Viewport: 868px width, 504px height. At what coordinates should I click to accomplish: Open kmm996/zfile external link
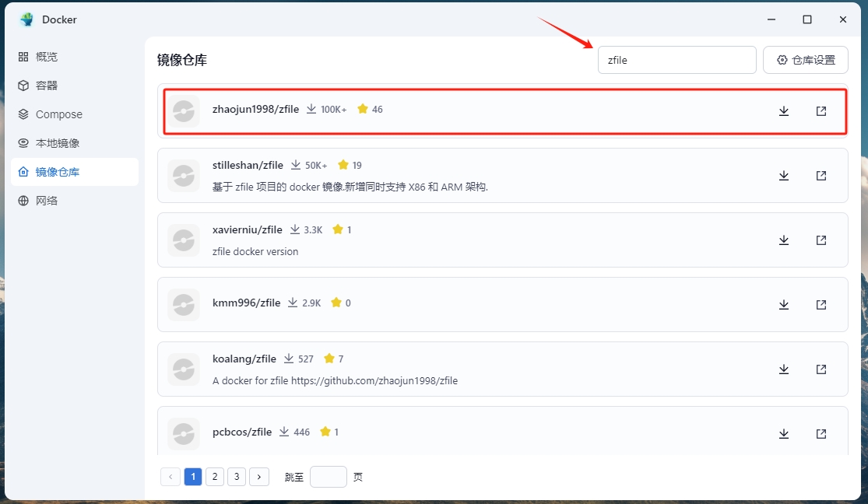tap(821, 305)
